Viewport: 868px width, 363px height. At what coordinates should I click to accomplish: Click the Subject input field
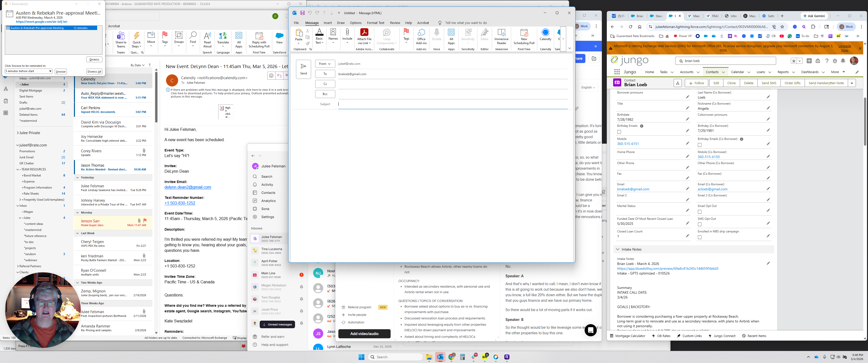point(451,104)
